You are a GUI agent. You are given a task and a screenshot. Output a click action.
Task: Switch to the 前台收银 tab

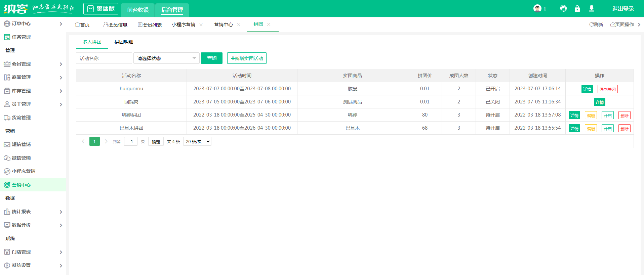(138, 10)
